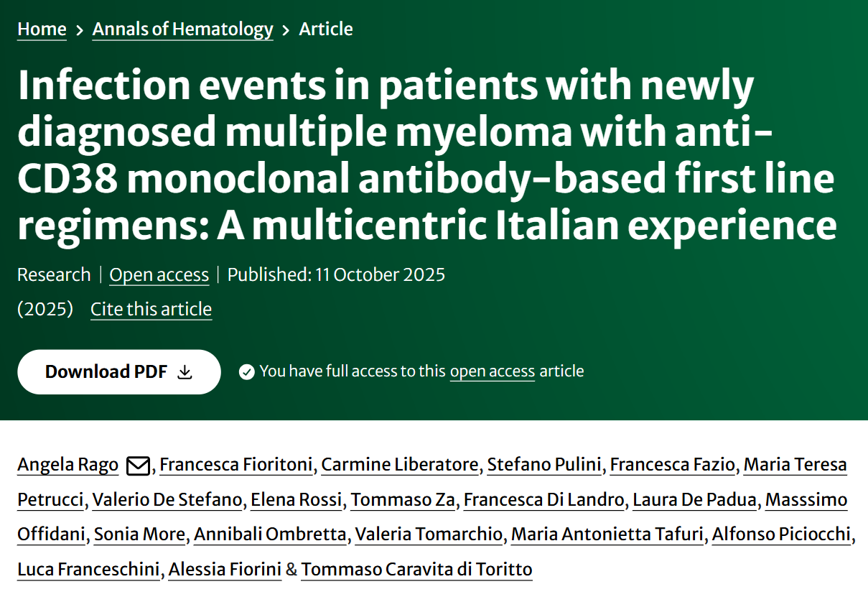Go to the Home breadcrumb link
Screen dimensions: 868x597
(x=42, y=29)
